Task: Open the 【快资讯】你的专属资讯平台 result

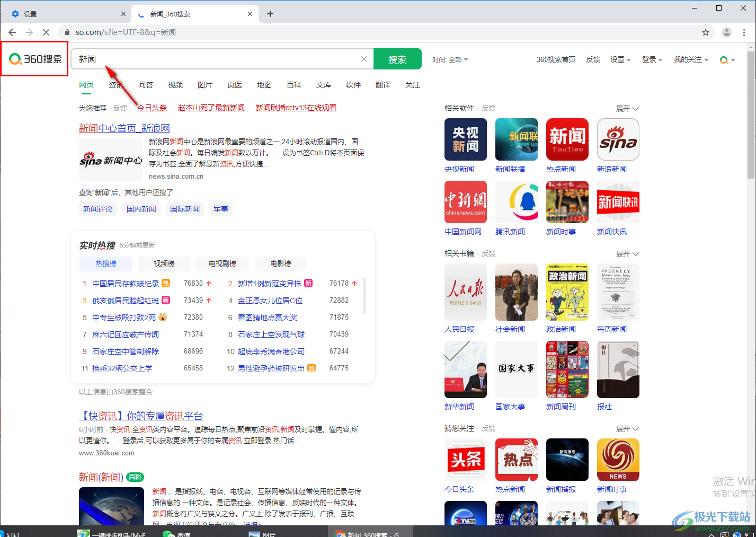Action: pos(141,416)
